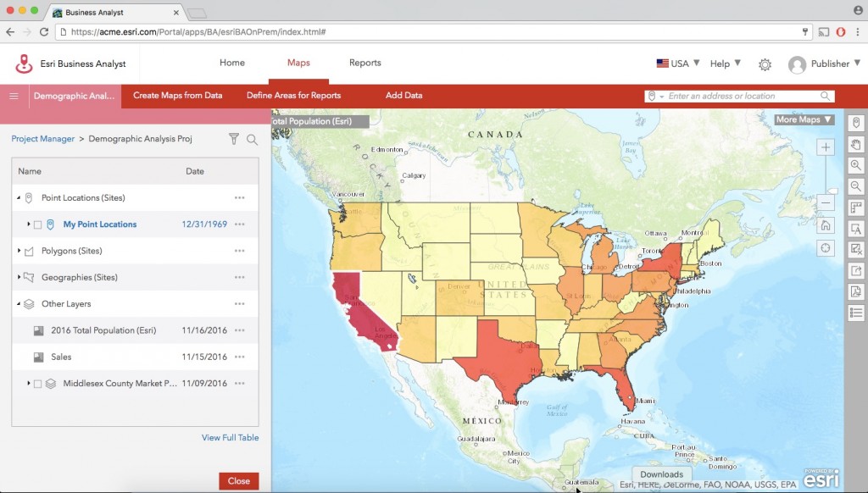Image resolution: width=868 pixels, height=493 pixels.
Task: Open options for My Point Locations row
Action: pos(239,224)
